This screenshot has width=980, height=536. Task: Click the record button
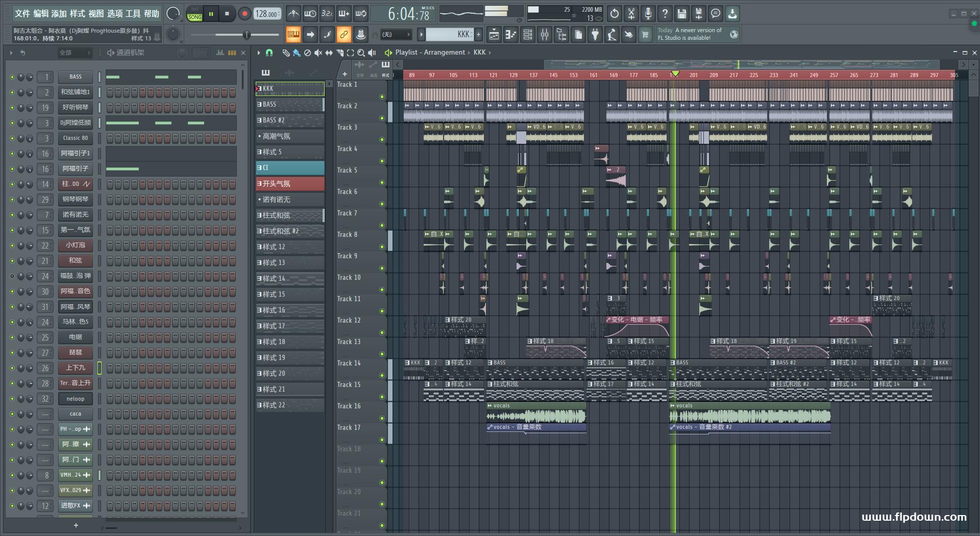tap(244, 14)
